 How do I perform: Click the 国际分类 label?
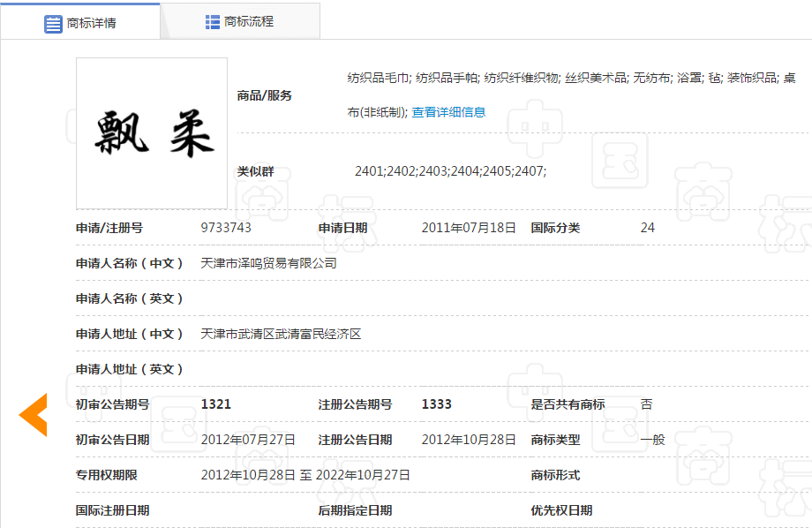(555, 228)
